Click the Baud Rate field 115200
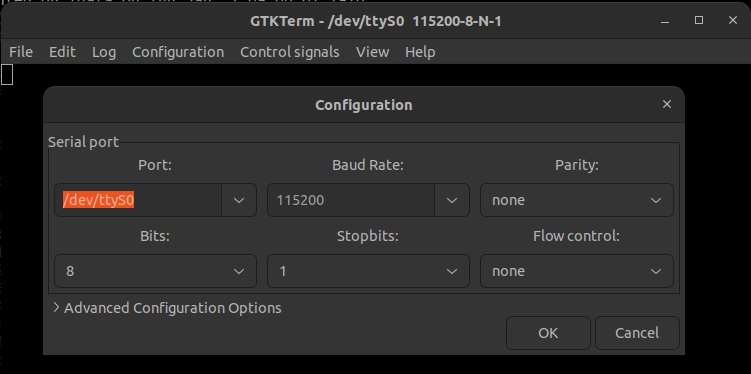This screenshot has width=751, height=374. click(x=351, y=200)
